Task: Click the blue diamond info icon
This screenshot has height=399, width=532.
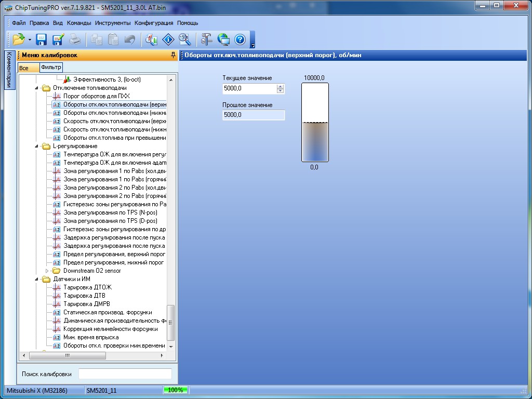Action: tap(168, 39)
